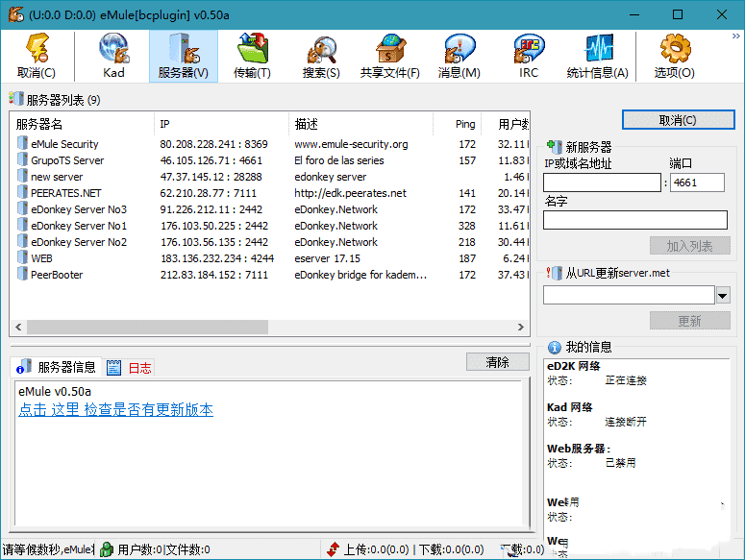Click the 清除 clear button
The image size is (745, 560).
click(x=497, y=362)
